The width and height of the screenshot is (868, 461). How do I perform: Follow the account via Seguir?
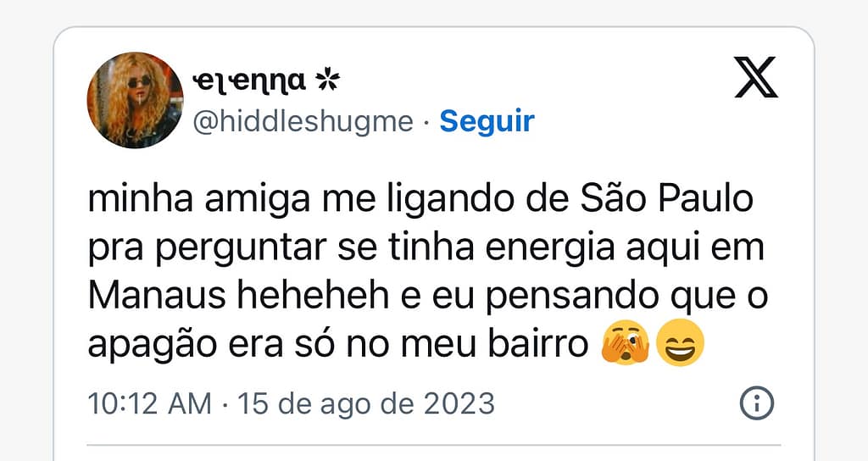487,121
